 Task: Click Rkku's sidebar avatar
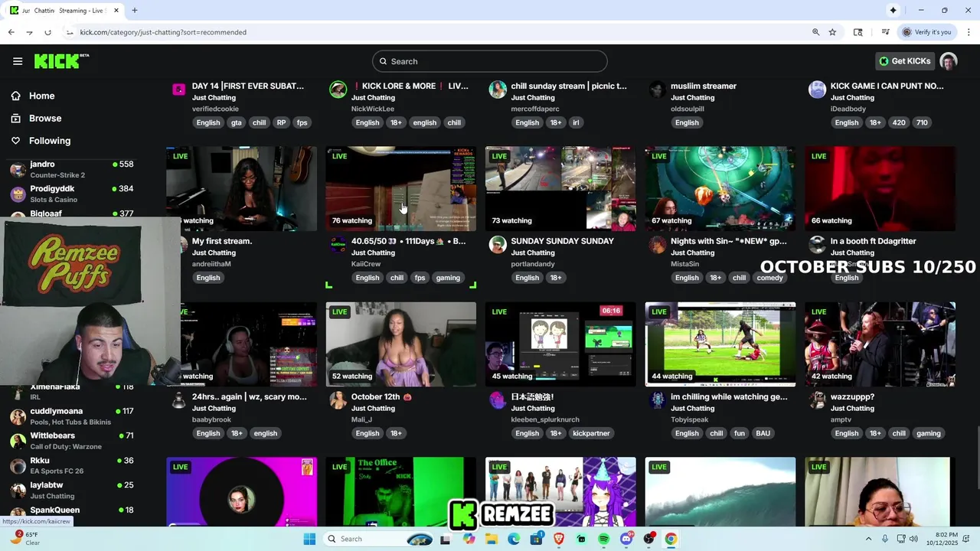(x=18, y=465)
